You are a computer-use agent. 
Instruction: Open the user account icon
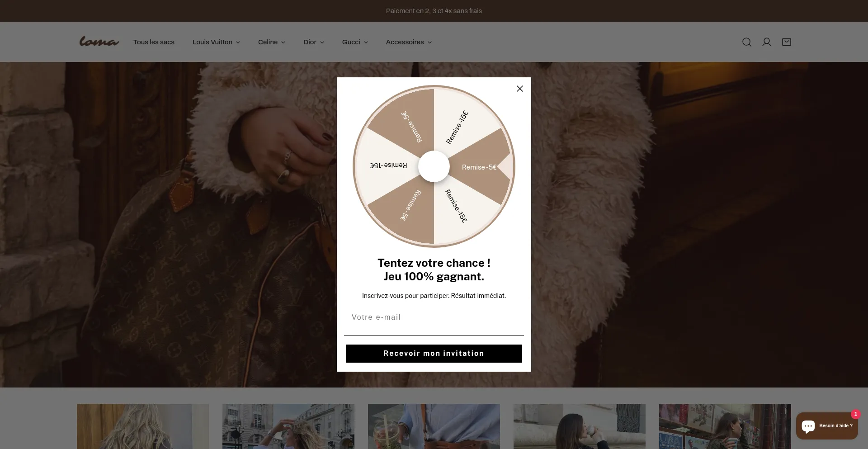[767, 42]
